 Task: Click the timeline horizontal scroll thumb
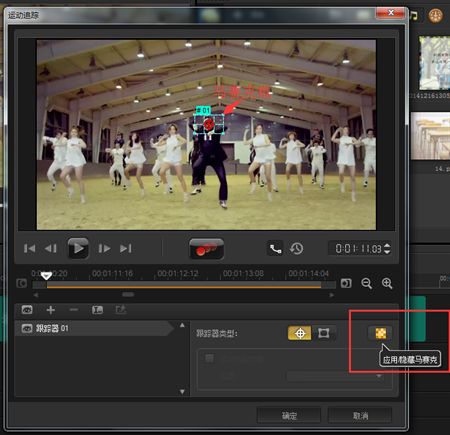[x=128, y=295]
